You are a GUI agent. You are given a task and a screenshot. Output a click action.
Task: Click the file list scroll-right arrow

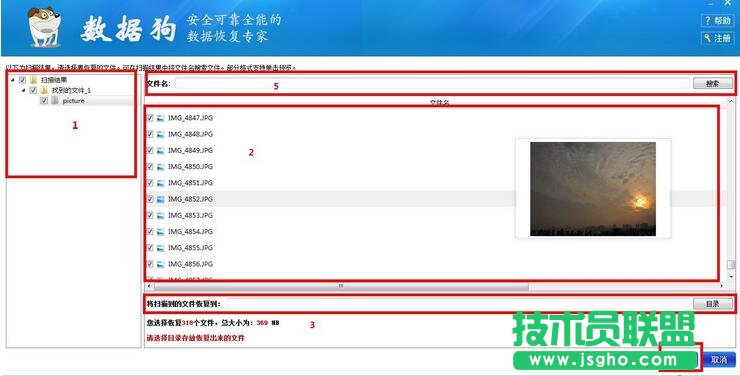pyautogui.click(x=721, y=286)
